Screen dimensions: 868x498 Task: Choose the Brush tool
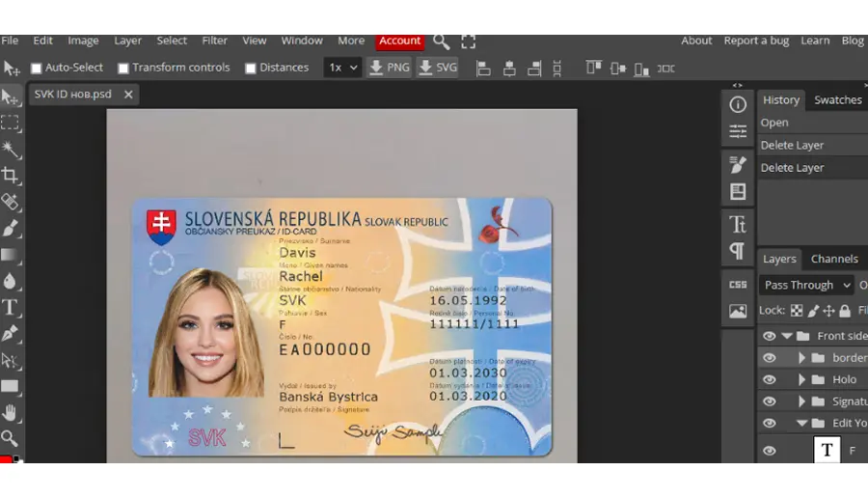pyautogui.click(x=11, y=228)
